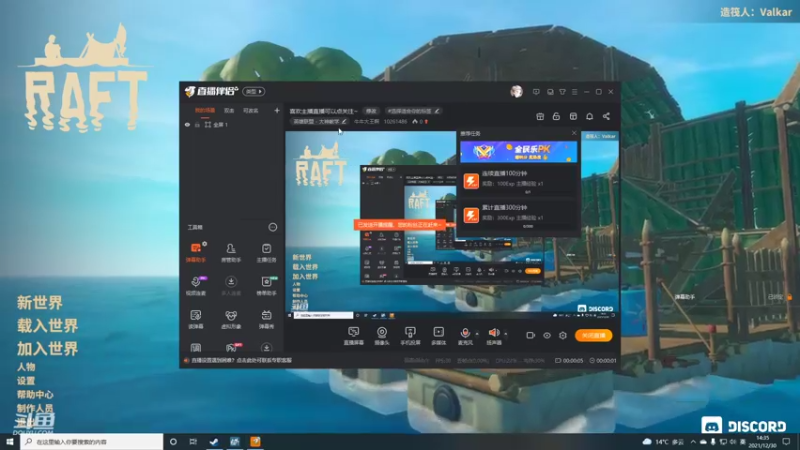Open the 连续直播100分钟 task
The height and width of the screenshot is (450, 800).
pos(518,181)
